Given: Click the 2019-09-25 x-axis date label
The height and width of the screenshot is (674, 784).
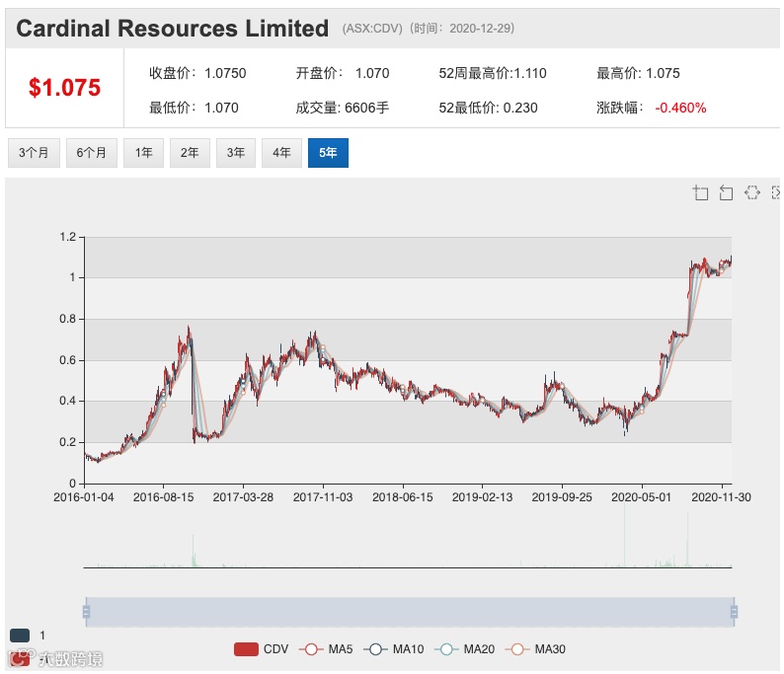Looking at the screenshot, I should coord(562,497).
